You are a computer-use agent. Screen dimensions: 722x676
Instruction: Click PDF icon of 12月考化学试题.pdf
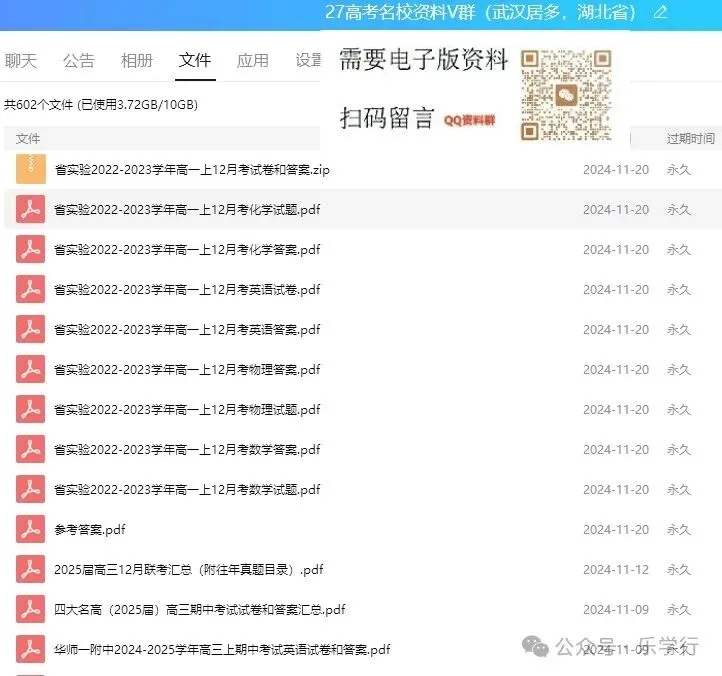30,209
